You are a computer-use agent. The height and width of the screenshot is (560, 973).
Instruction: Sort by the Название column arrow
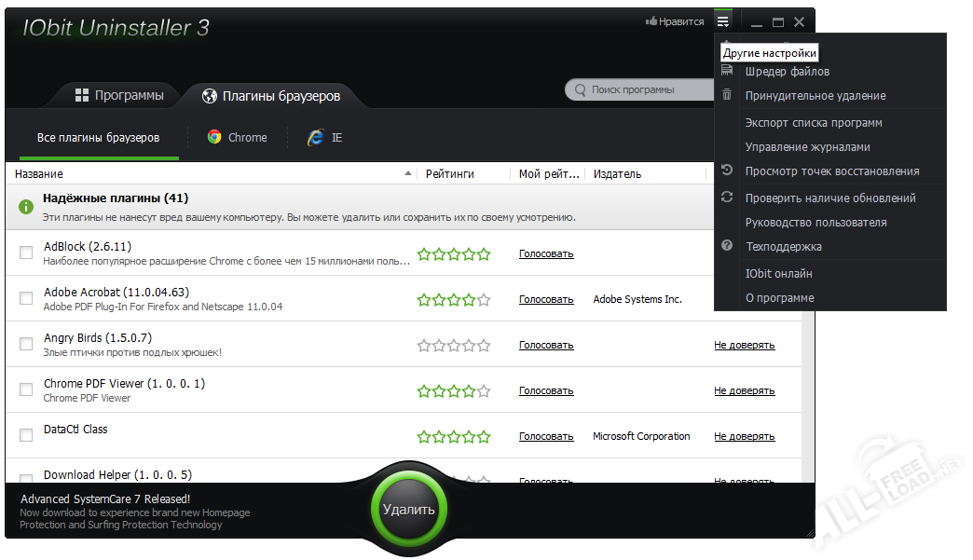407,174
